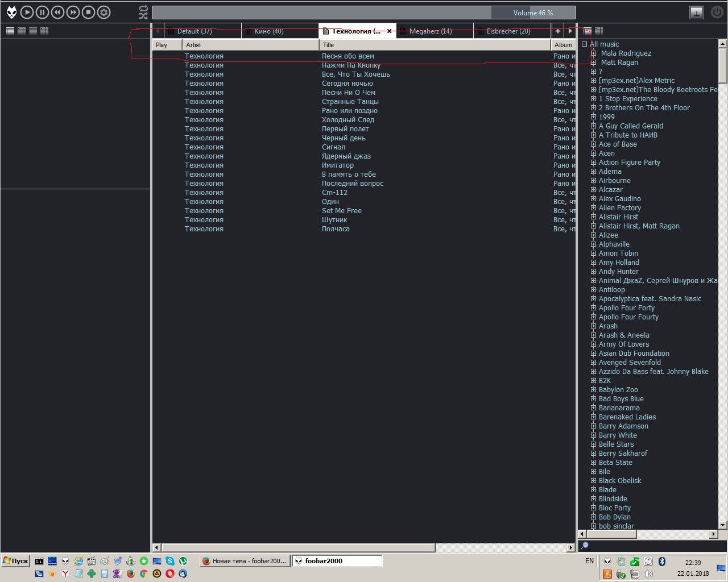Skip to the next track
The height and width of the screenshot is (582, 728).
click(x=73, y=12)
